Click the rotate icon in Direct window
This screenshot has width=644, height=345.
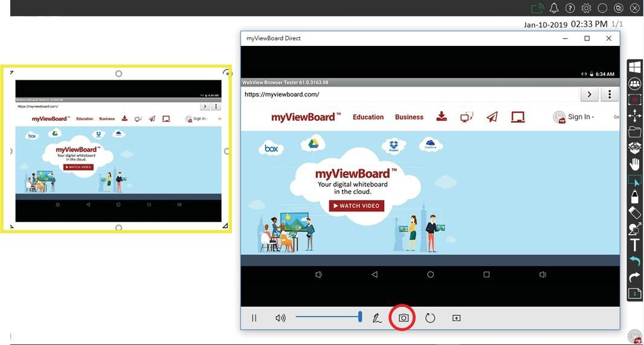pos(430,318)
